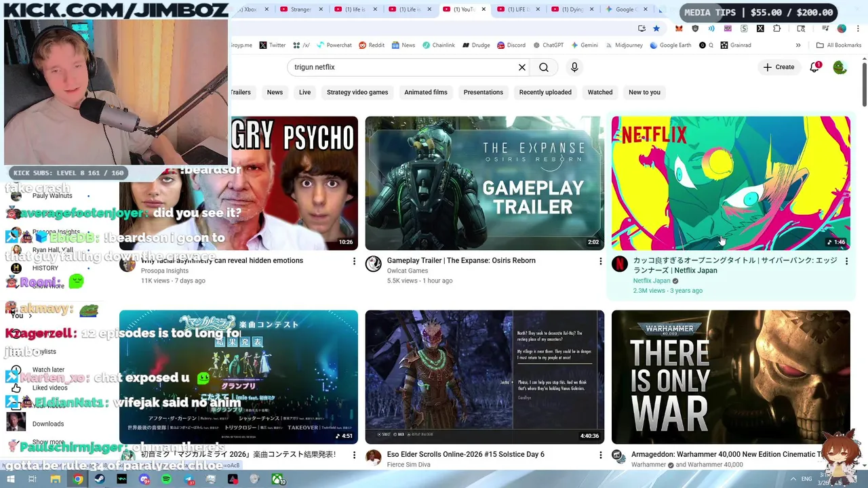Open the Grainrad bookmark
Image resolution: width=868 pixels, height=488 pixels.
click(x=736, y=45)
